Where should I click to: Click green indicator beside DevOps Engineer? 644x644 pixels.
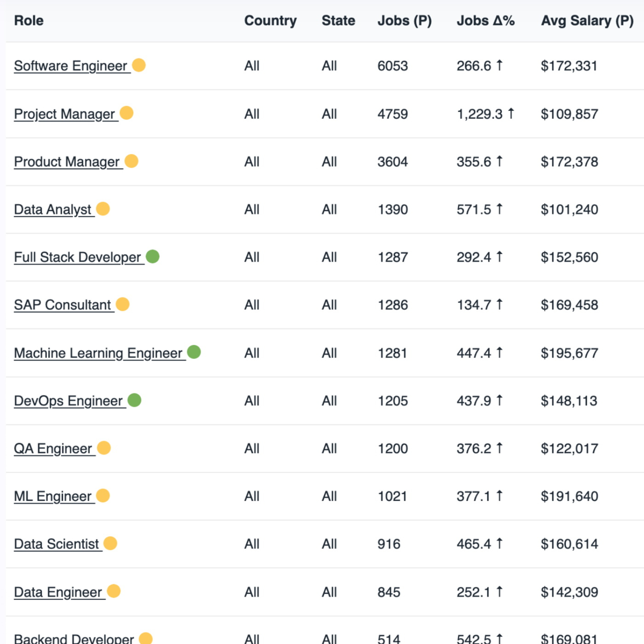[134, 400]
